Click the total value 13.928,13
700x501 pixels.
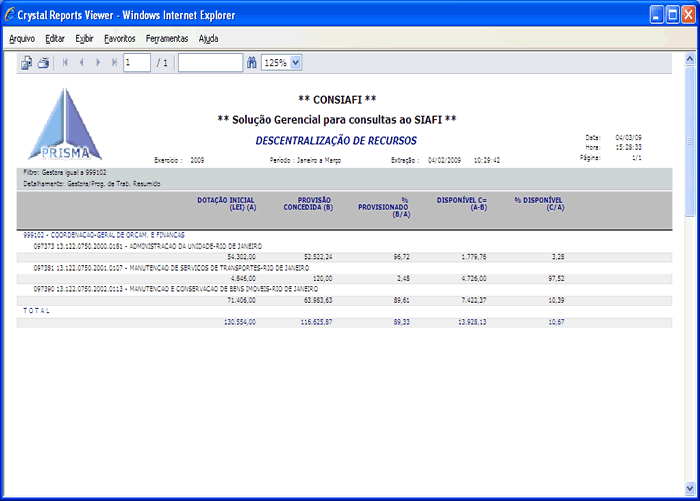click(x=472, y=322)
